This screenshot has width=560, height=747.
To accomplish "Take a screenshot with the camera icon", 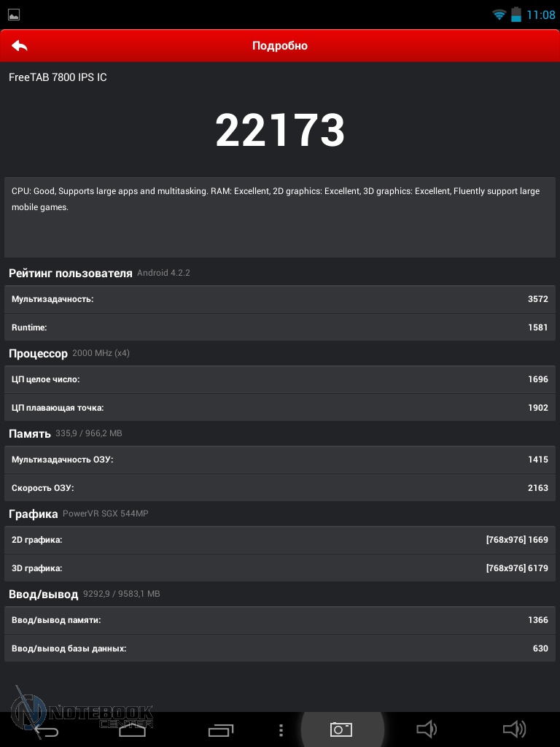I will click(341, 729).
